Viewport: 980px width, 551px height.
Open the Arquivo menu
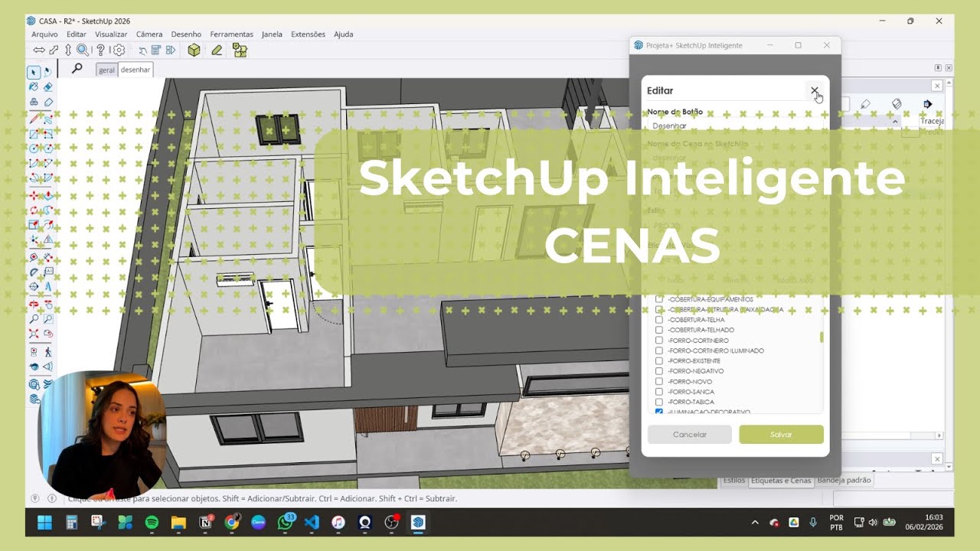click(44, 34)
